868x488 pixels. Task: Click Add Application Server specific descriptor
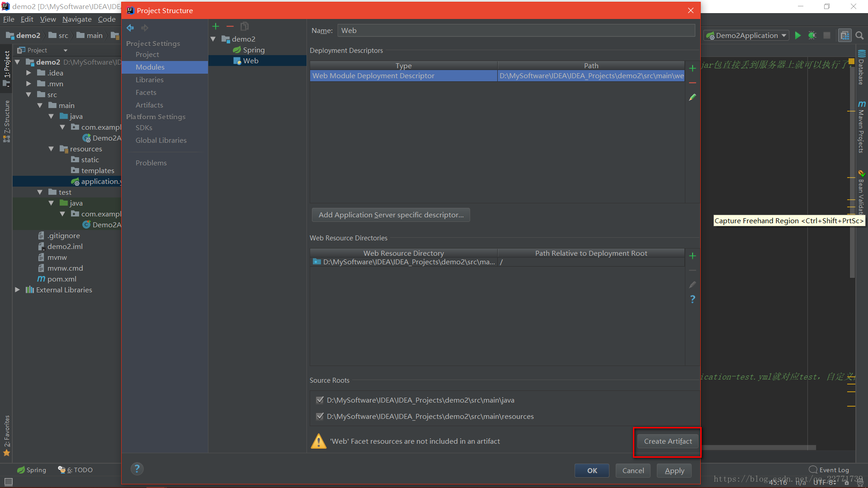coord(391,215)
